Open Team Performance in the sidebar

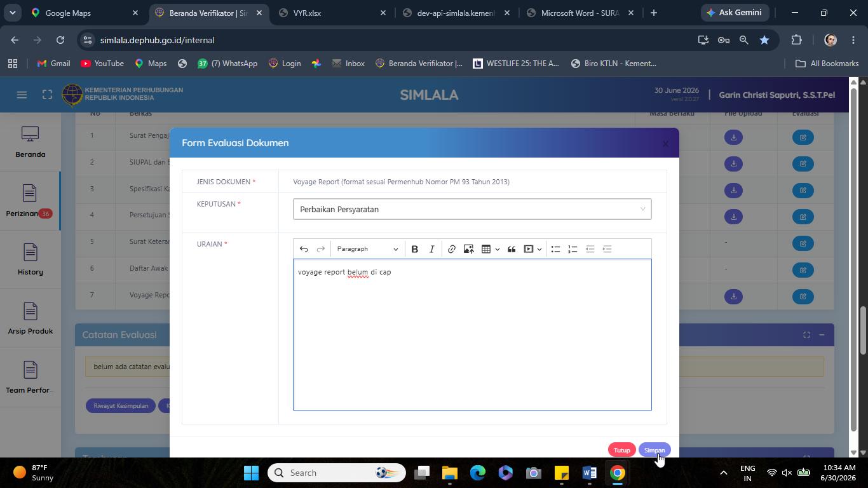[30, 378]
